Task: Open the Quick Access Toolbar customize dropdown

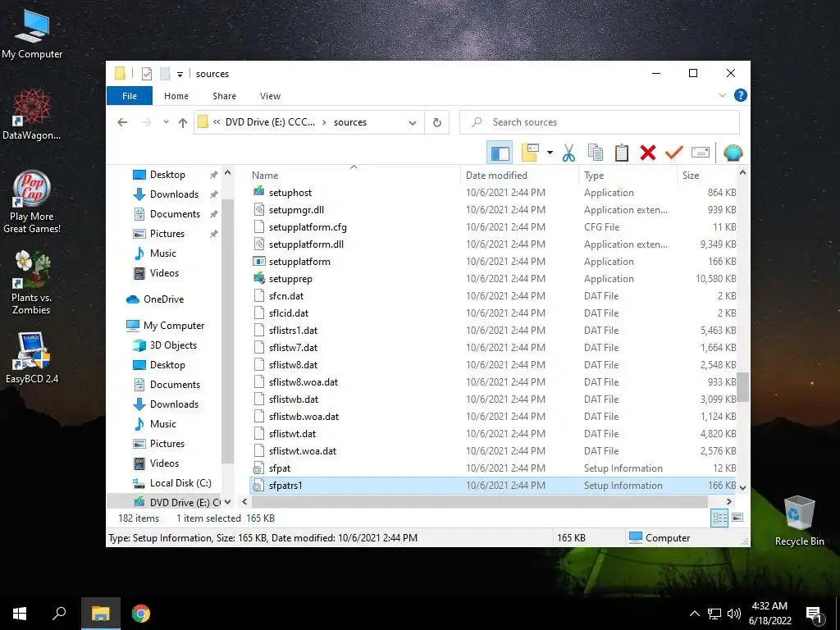Action: pos(180,75)
